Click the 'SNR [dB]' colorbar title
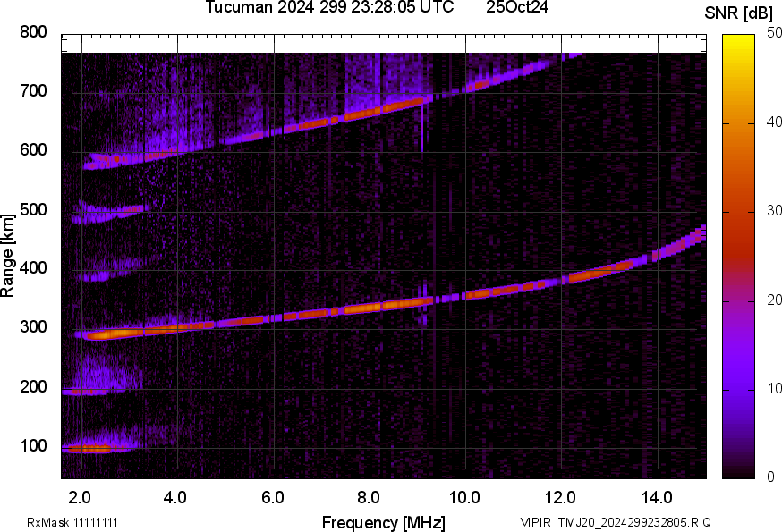 click(x=739, y=13)
